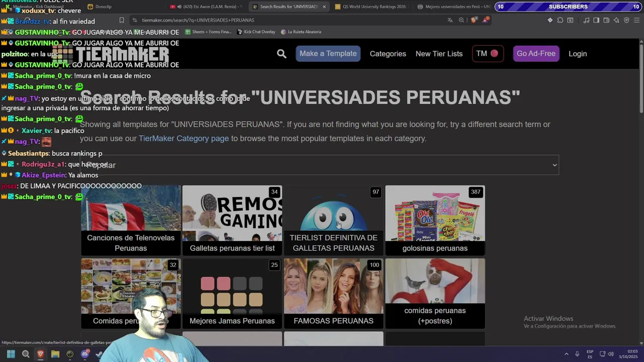Open the Kick Chat Overlay bookmark
This screenshot has height=362, width=644.
256,32
